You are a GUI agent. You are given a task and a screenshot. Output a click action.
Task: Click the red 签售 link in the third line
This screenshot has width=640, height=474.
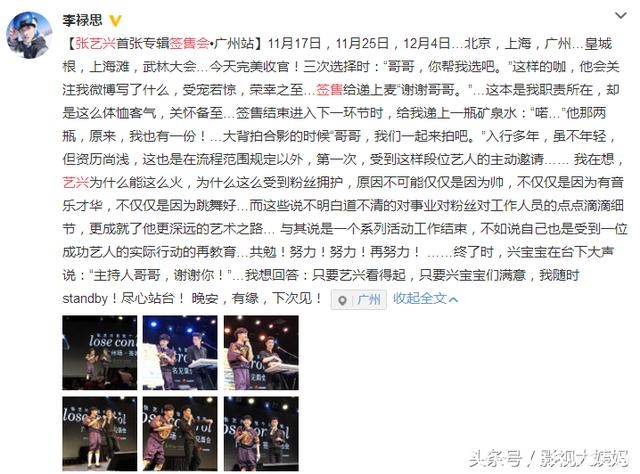[329, 89]
